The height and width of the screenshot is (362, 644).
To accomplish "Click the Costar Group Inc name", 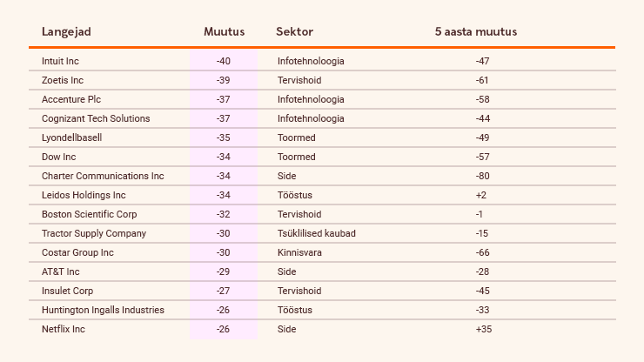I will coord(77,252).
